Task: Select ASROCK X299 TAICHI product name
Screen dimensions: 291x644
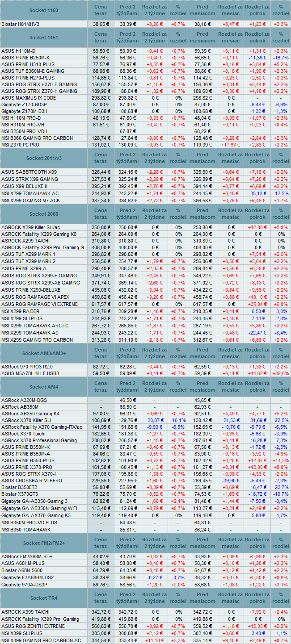Action: pos(26,240)
